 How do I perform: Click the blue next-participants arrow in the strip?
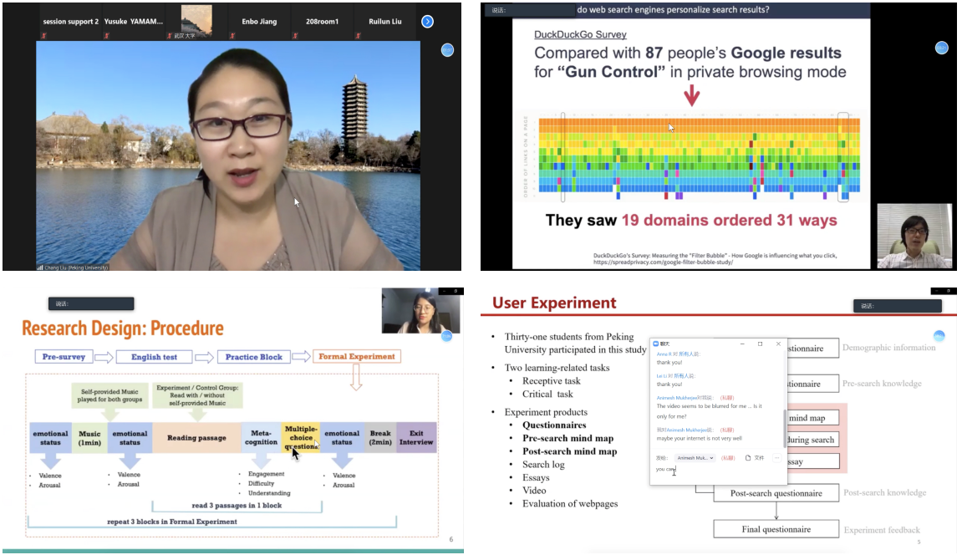pyautogui.click(x=427, y=22)
